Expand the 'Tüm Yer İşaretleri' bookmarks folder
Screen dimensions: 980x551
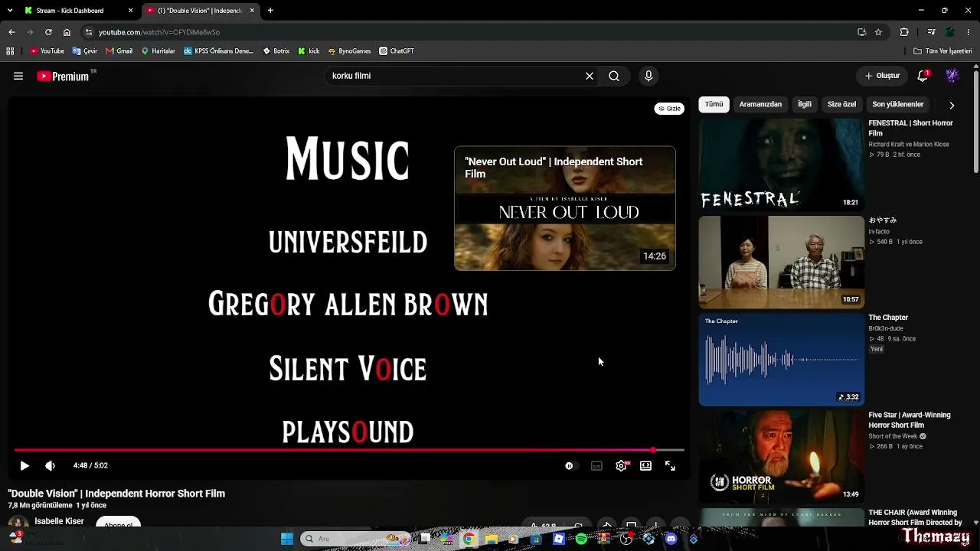pyautogui.click(x=943, y=51)
